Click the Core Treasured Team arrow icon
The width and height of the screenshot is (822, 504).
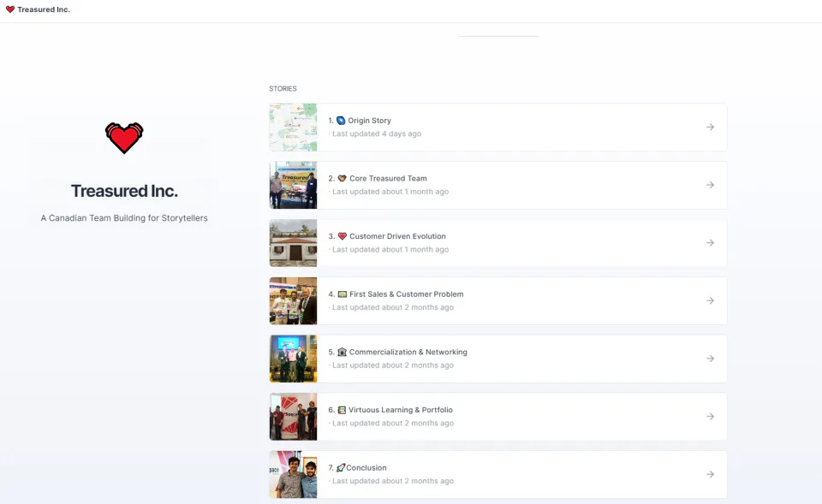[710, 185]
